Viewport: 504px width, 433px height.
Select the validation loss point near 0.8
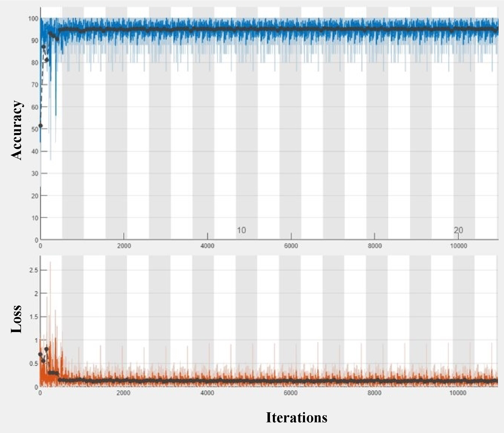point(46,349)
